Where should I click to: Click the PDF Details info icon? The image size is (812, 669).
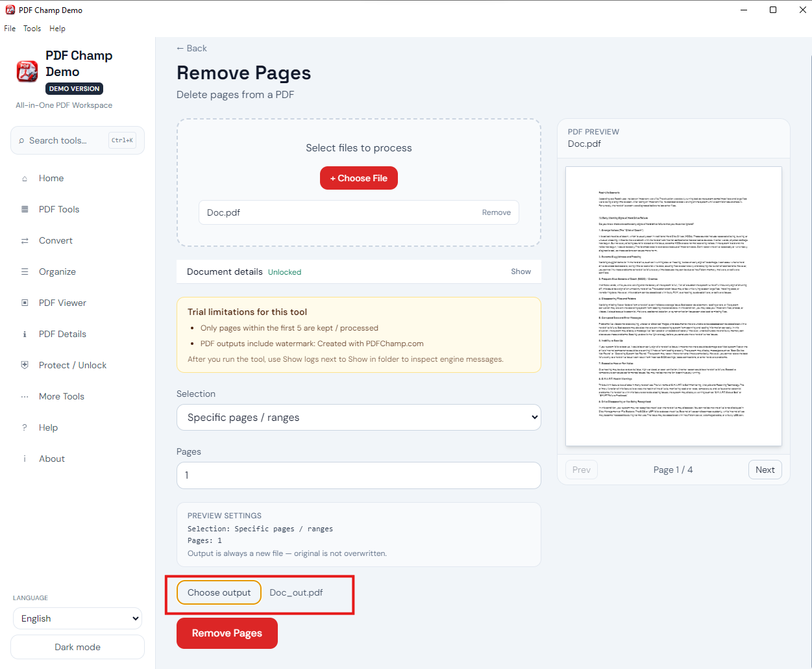pos(25,334)
